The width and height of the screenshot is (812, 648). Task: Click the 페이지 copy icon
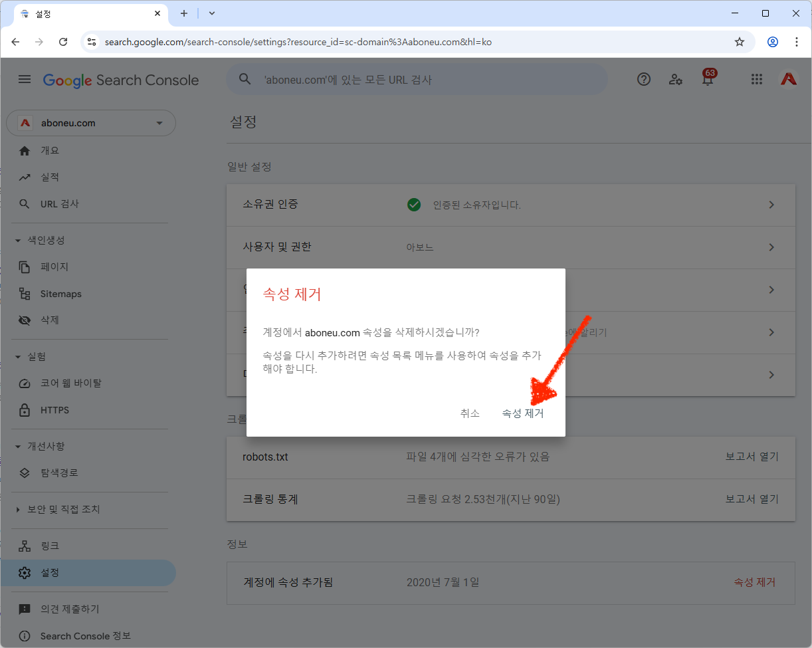(25, 267)
